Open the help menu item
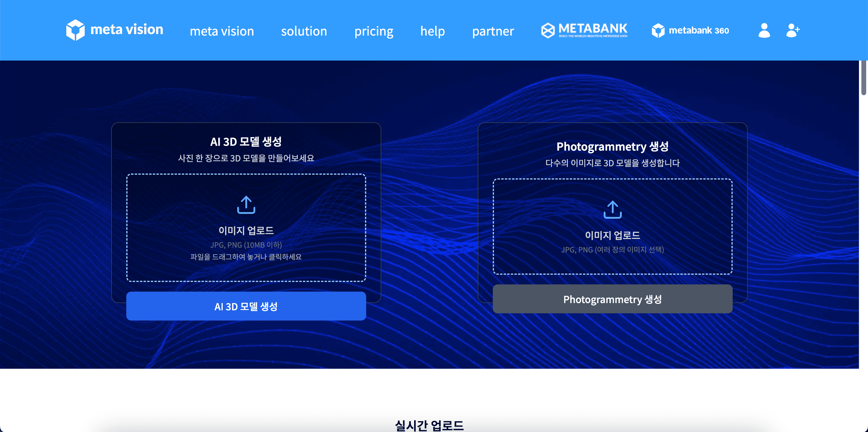 point(432,31)
